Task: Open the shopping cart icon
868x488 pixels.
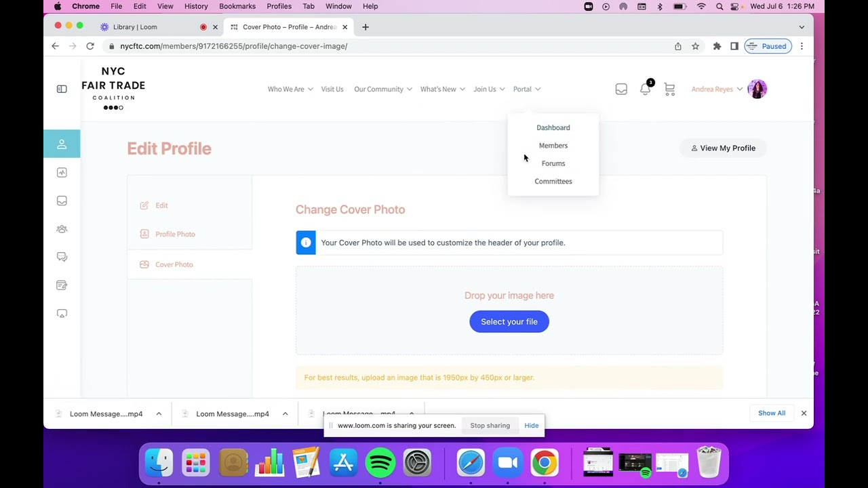Action: click(x=669, y=89)
